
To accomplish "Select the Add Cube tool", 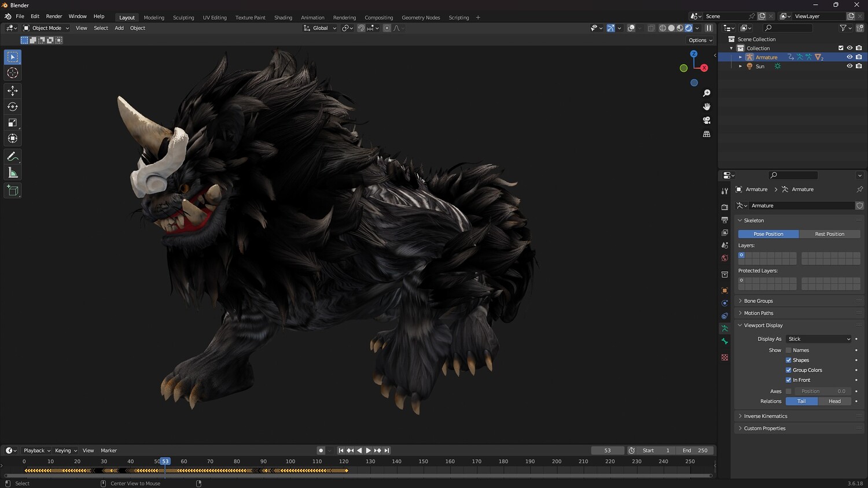I will (x=13, y=190).
